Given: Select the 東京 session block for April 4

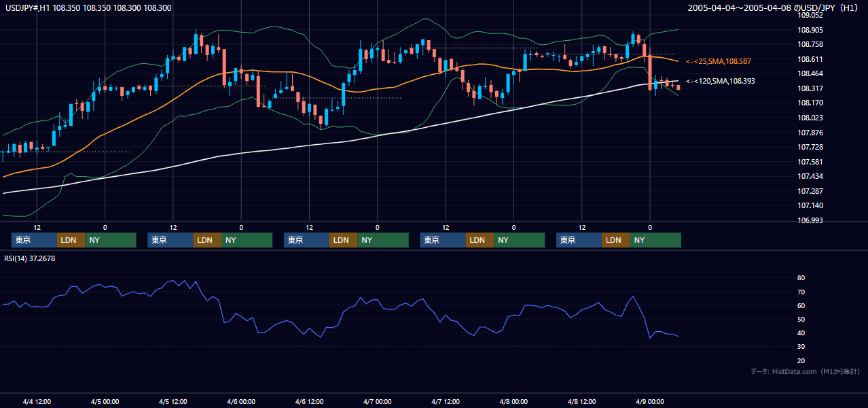Looking at the screenshot, I should click(x=34, y=240).
